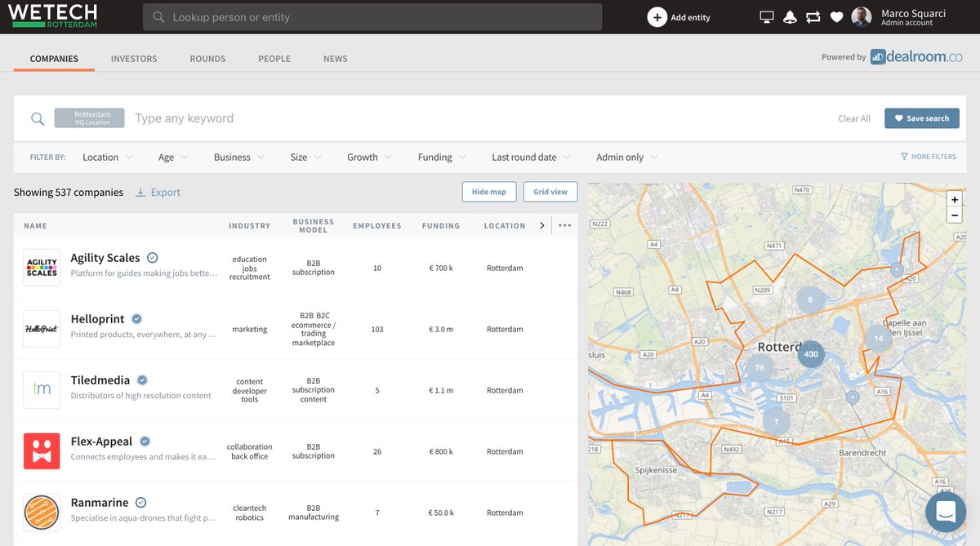Viewport: 980px width, 546px height.
Task: Sort by the Employees column header
Action: pos(377,226)
